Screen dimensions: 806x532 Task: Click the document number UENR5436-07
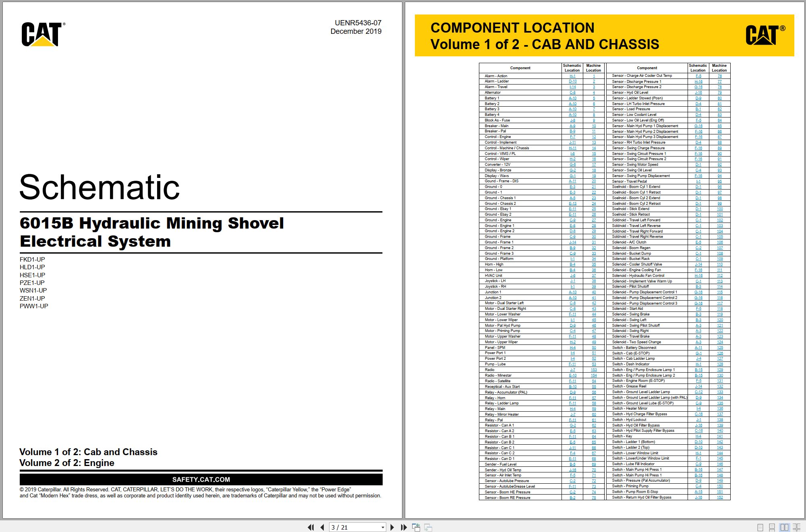pyautogui.click(x=358, y=23)
